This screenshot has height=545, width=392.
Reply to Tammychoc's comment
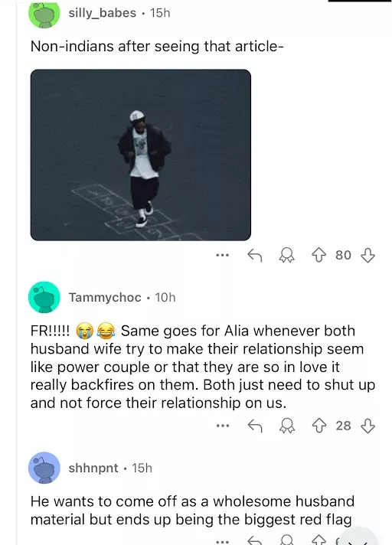click(254, 426)
